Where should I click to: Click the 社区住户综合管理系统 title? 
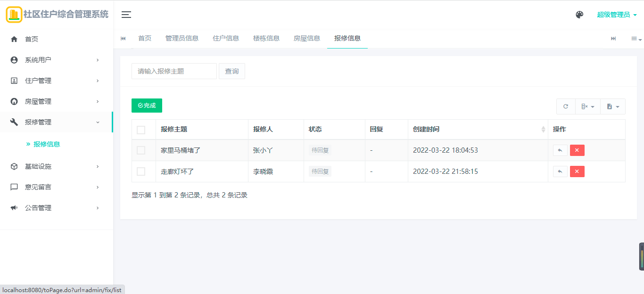(x=66, y=14)
